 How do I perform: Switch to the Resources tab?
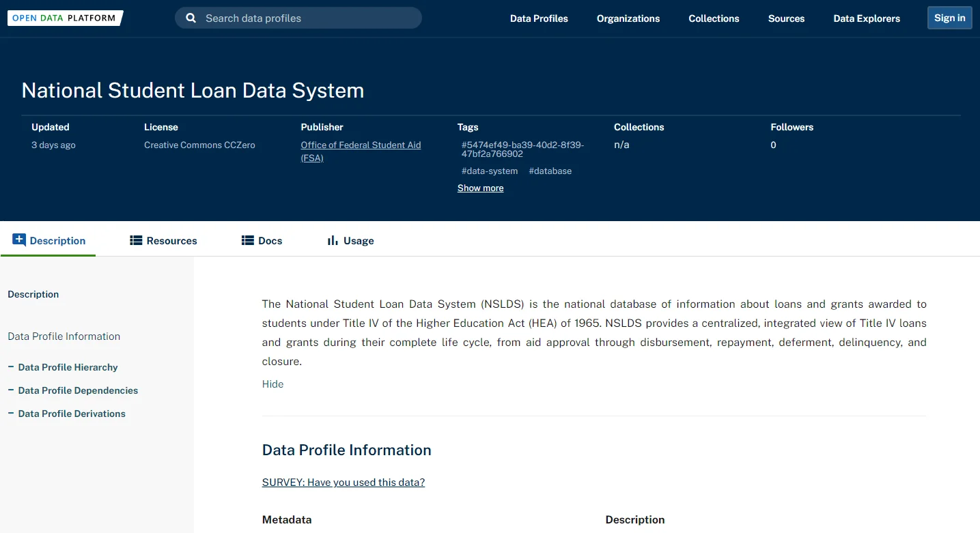[163, 240]
